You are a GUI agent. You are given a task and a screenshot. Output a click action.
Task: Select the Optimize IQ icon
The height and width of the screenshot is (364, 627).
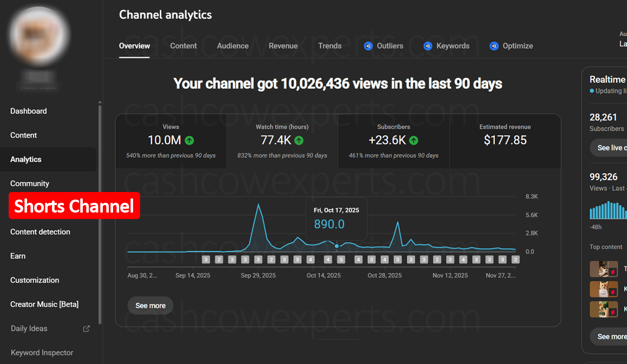[x=494, y=46]
